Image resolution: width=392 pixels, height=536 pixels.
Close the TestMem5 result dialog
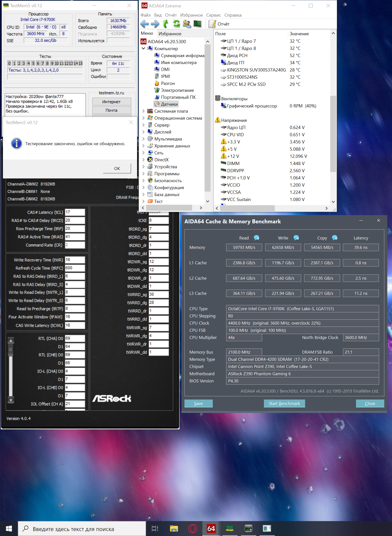(131, 122)
